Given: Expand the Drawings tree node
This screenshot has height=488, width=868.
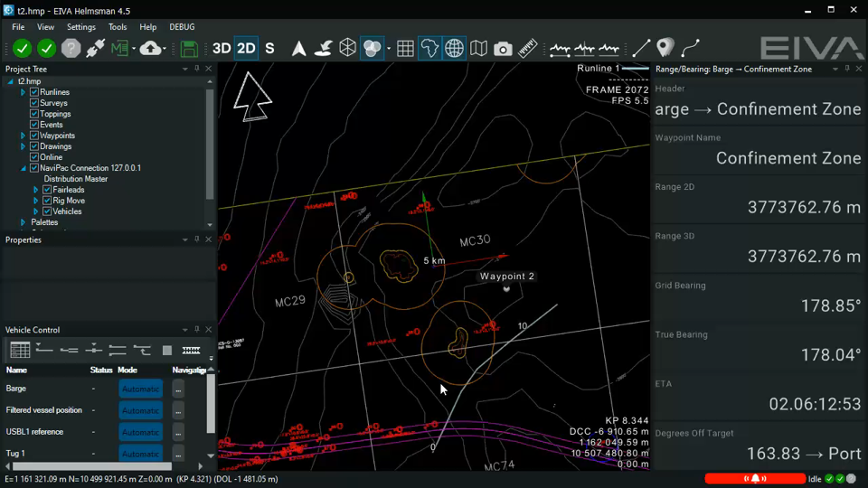Looking at the screenshot, I should [24, 146].
